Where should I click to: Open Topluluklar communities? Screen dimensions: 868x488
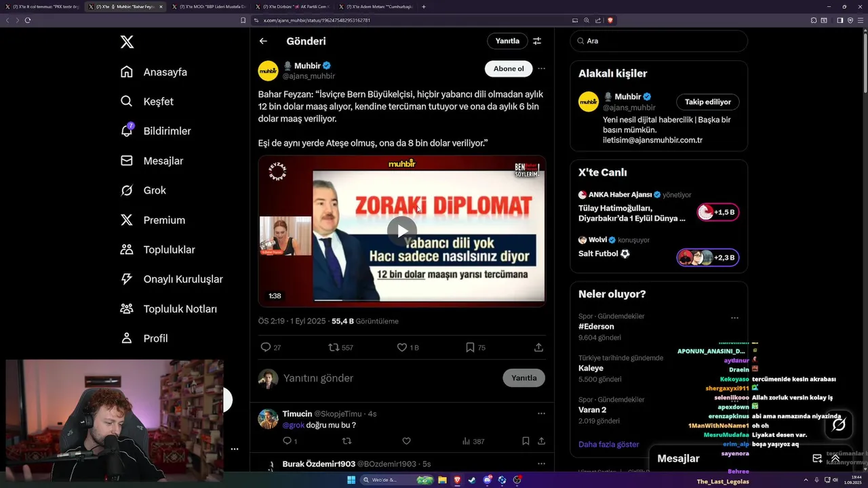pos(157,249)
